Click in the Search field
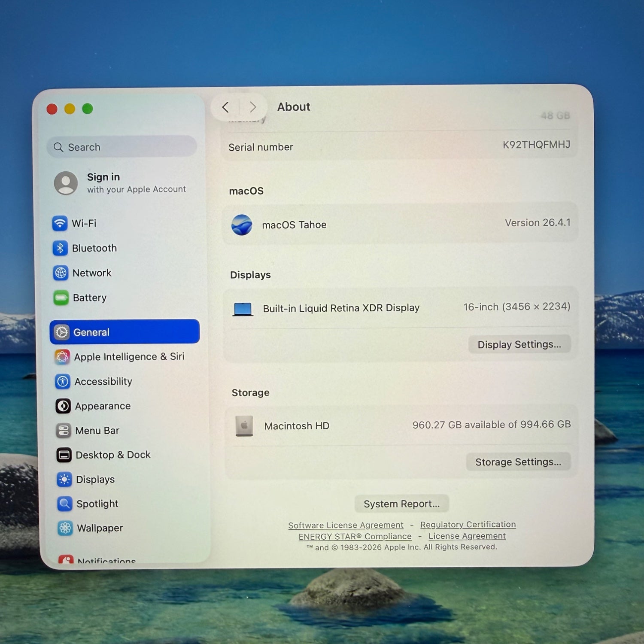Image resolution: width=644 pixels, height=644 pixels. click(122, 147)
